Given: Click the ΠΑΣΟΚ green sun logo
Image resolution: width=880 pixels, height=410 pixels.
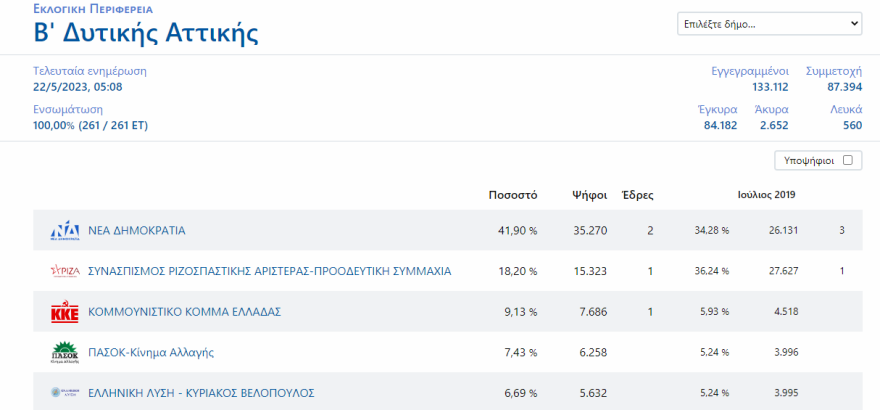Looking at the screenshot, I should click(x=64, y=352).
